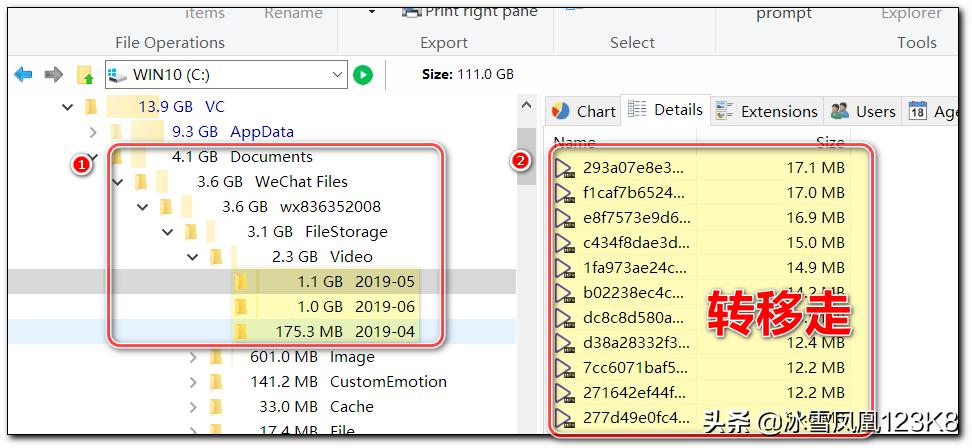Select the 2019-05 folder row

(263, 282)
